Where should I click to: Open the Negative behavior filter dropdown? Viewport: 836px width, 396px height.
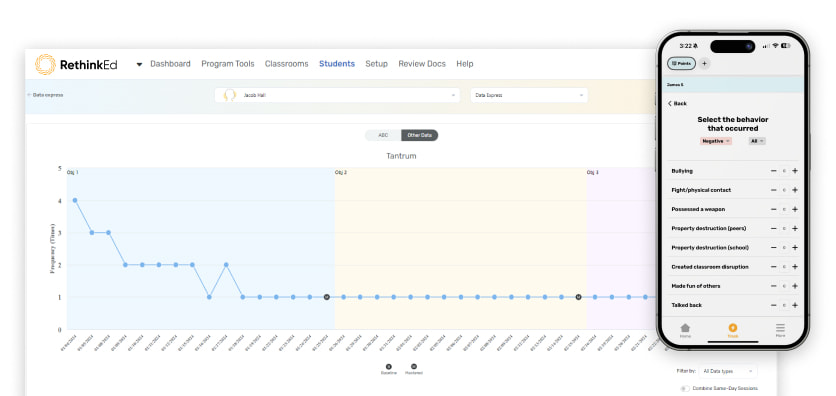[716, 141]
